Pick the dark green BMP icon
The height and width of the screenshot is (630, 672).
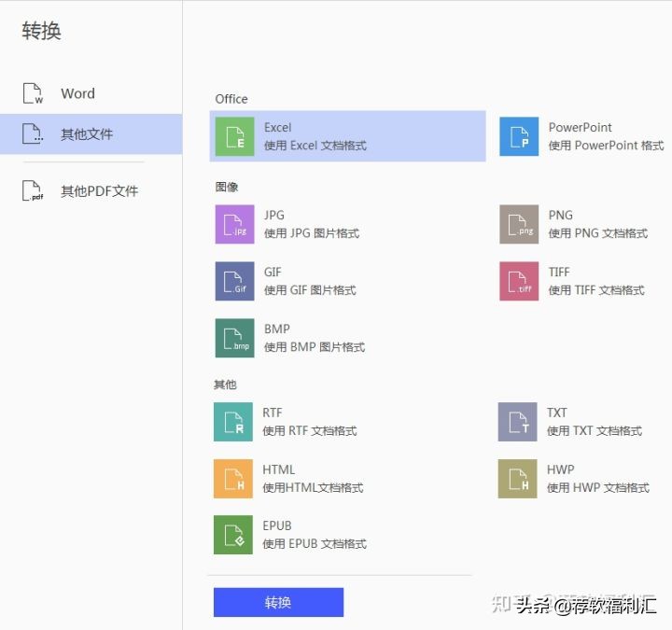(x=234, y=338)
